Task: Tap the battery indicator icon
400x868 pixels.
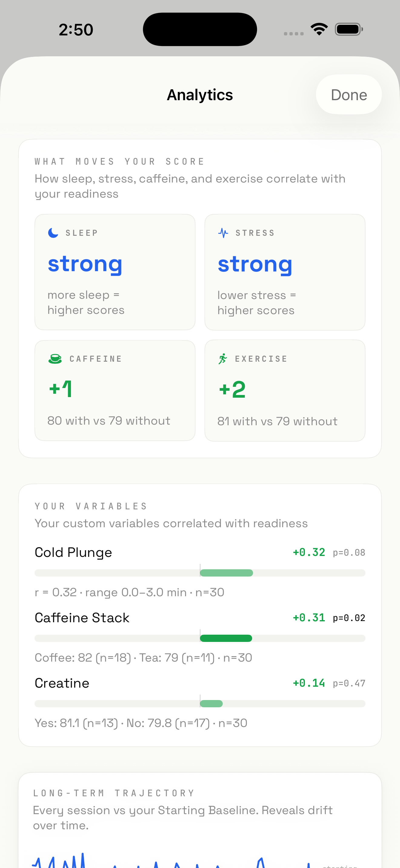Action: [x=348, y=29]
